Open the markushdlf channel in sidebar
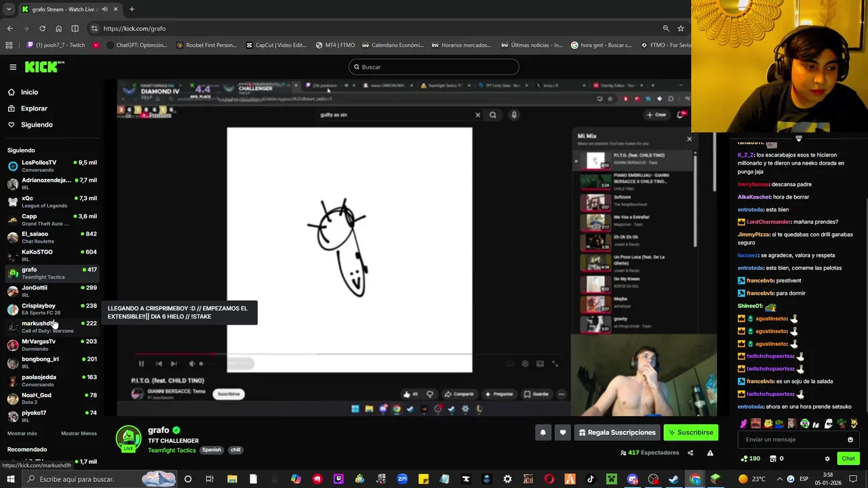Screen dimensions: 868x488 [52, 327]
